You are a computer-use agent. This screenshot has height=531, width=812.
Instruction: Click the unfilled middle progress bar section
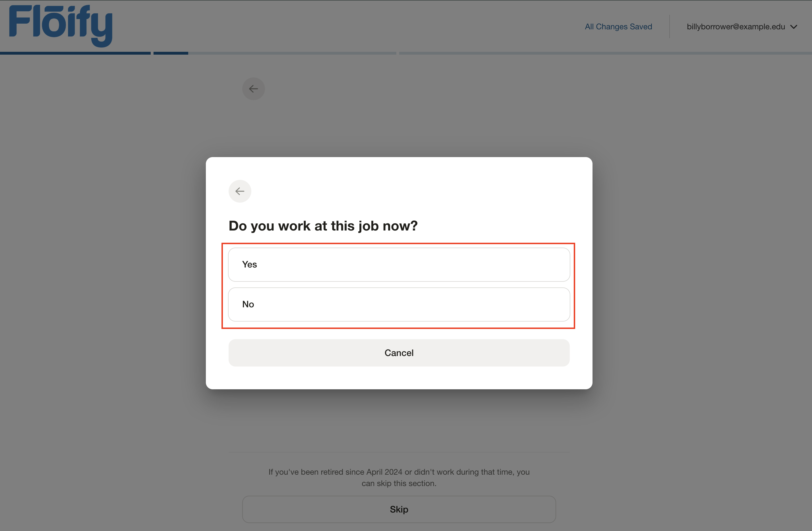[x=292, y=53]
